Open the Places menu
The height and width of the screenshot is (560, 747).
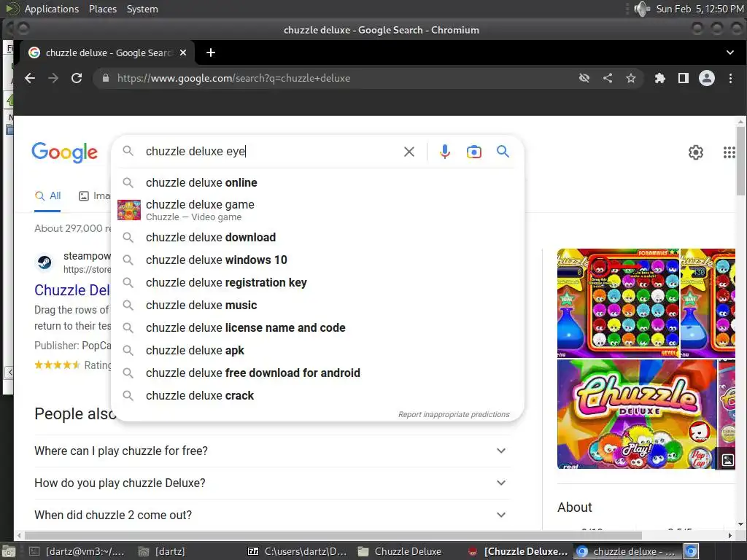pyautogui.click(x=102, y=9)
